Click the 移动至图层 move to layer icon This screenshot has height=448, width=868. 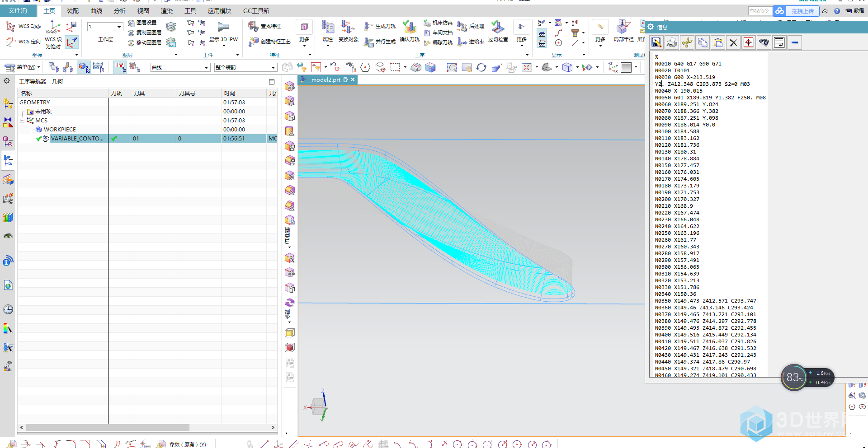(131, 42)
